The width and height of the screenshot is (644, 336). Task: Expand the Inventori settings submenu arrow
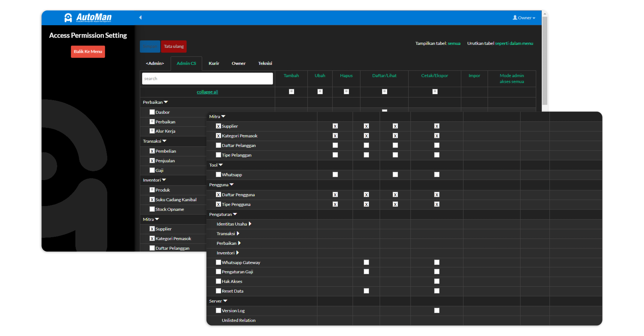(x=237, y=253)
